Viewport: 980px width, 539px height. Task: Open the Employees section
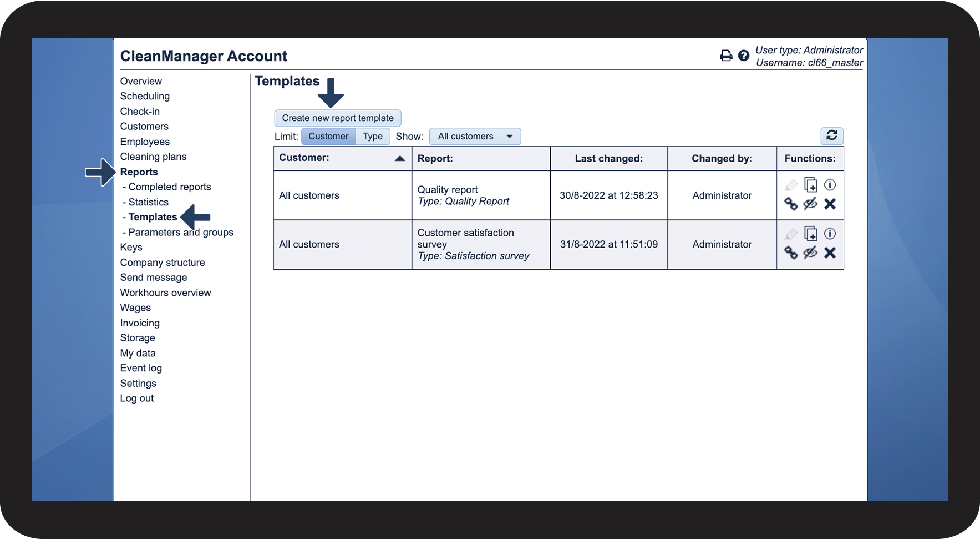145,142
